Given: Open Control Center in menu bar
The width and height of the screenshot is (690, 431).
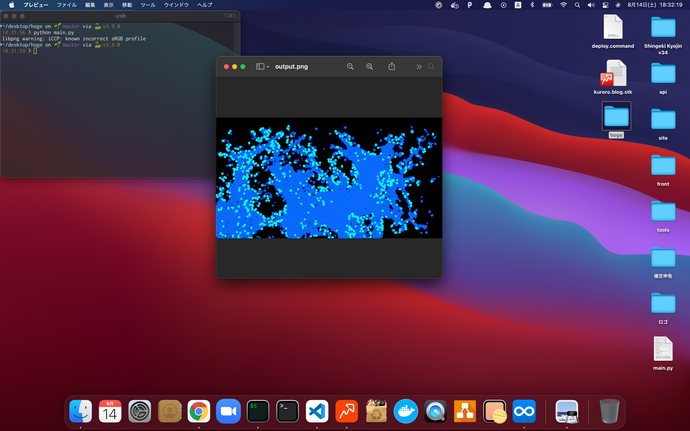Looking at the screenshot, I should click(605, 5).
